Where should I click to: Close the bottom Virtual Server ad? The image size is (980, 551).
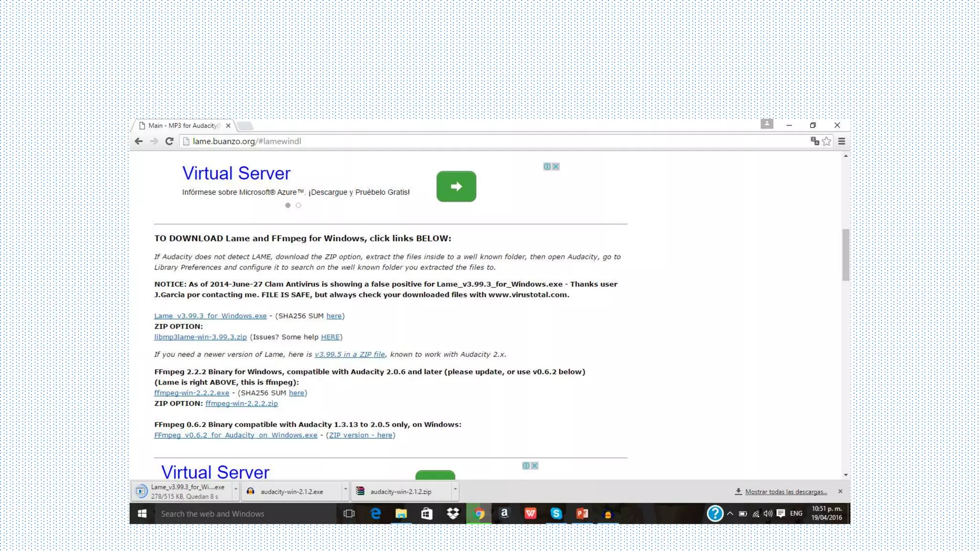(535, 465)
